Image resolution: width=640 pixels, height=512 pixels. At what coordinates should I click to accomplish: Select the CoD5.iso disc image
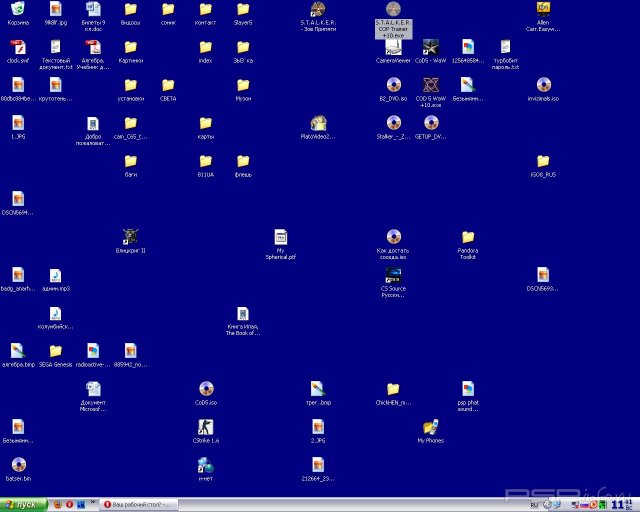pos(206,388)
